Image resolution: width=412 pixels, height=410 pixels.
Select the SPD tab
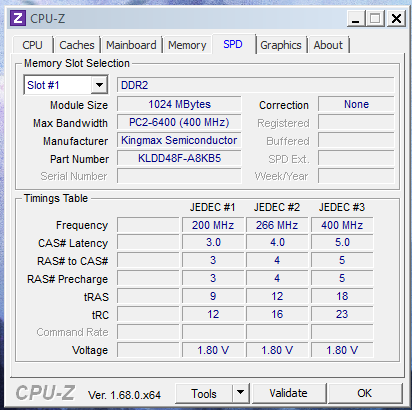click(233, 44)
